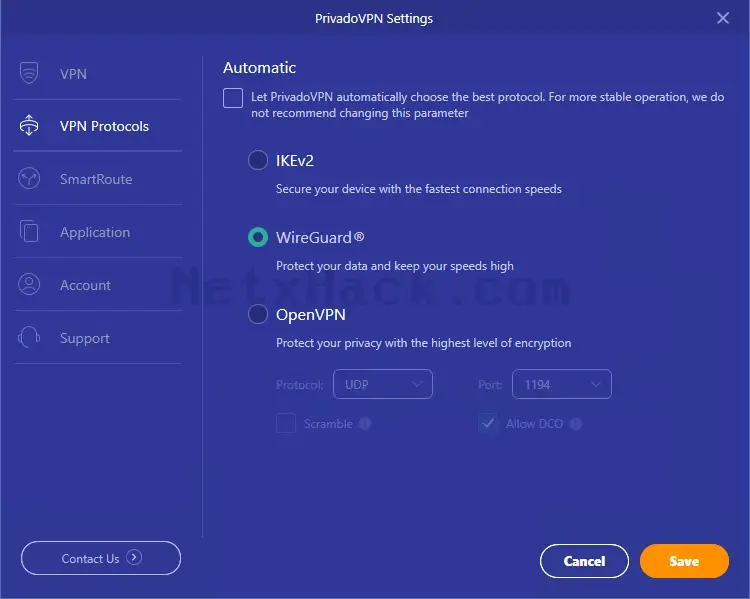Click the Cancel button
The height and width of the screenshot is (599, 750).
pyautogui.click(x=584, y=561)
